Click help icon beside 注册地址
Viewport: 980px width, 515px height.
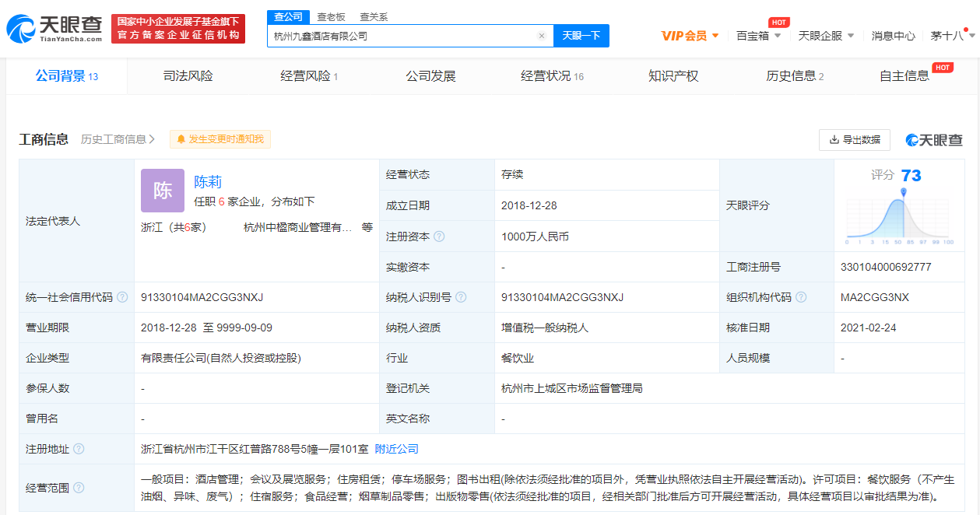point(79,449)
